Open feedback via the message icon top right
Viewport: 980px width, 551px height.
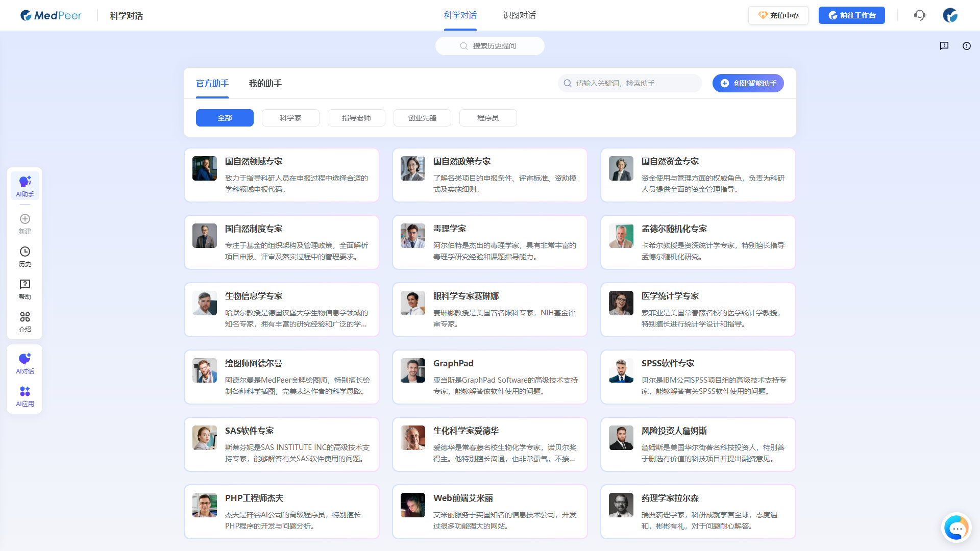(944, 46)
